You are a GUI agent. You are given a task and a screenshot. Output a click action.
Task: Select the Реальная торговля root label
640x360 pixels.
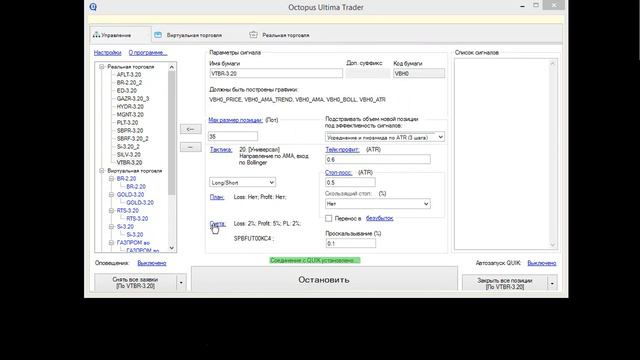click(x=131, y=67)
